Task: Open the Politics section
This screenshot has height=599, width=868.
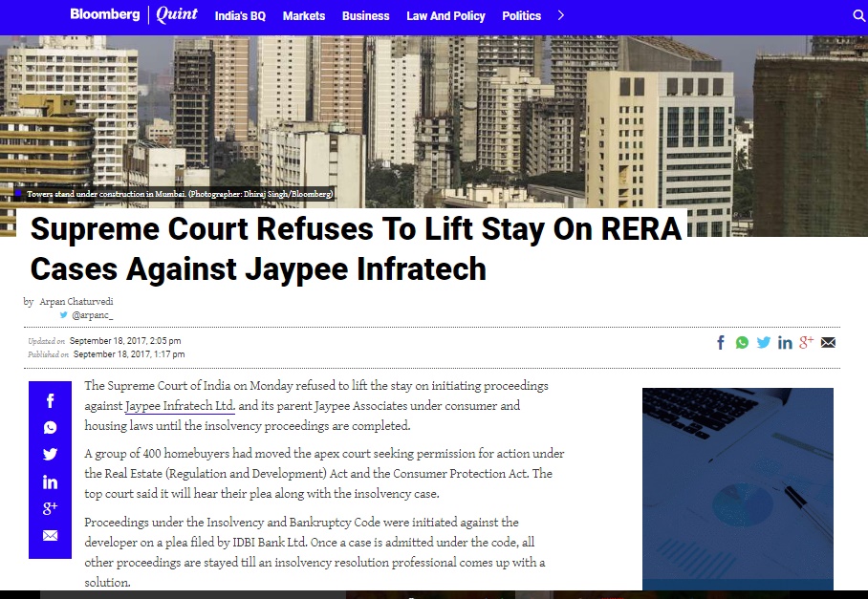Action: coord(521,16)
